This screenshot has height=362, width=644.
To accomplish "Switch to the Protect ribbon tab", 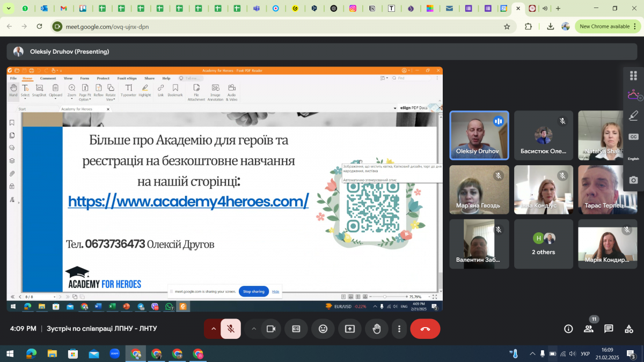I will 103,78.
